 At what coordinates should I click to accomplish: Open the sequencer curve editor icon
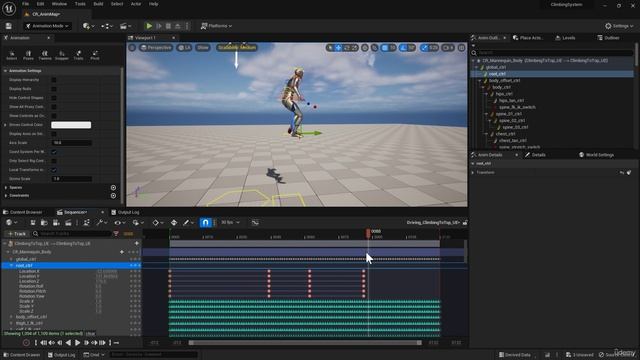[x=255, y=222]
